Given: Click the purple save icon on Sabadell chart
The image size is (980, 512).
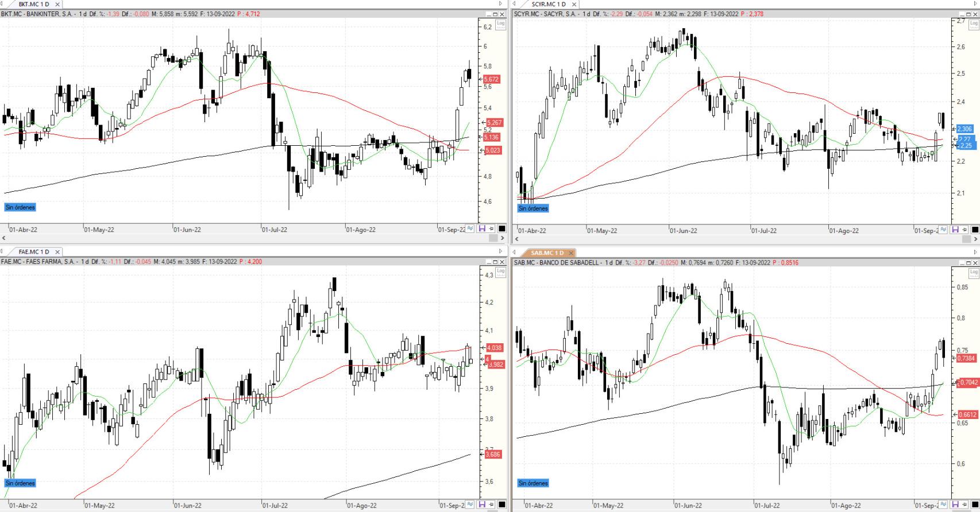Looking at the screenshot, I should click(x=955, y=505).
